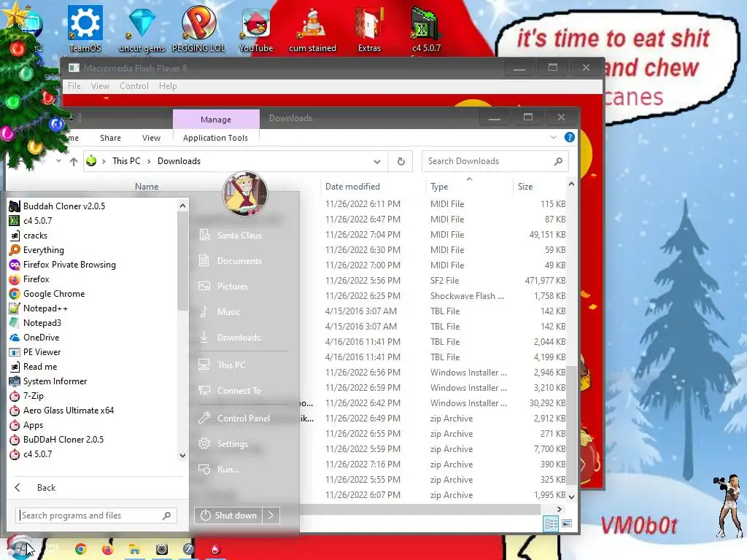Expand the Explorer ribbon chevron
747x560 pixels.
[554, 137]
